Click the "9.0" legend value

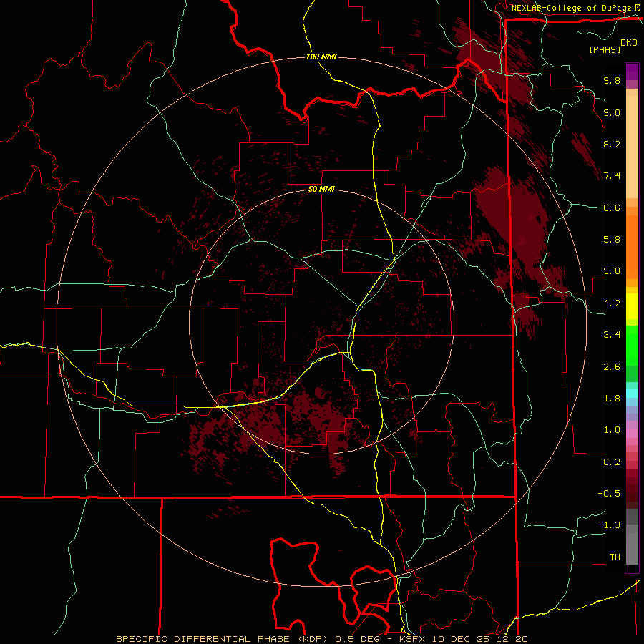point(612,112)
